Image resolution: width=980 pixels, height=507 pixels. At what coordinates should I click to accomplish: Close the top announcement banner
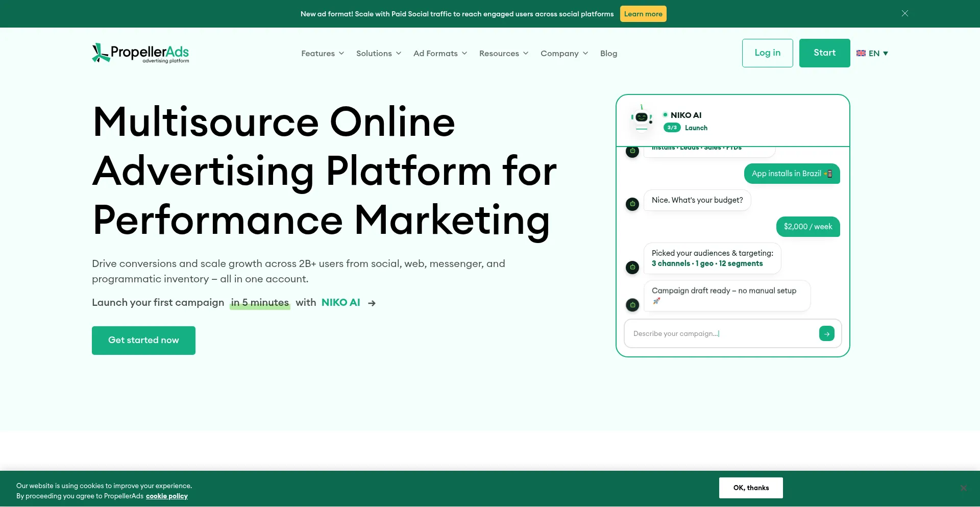905,13
